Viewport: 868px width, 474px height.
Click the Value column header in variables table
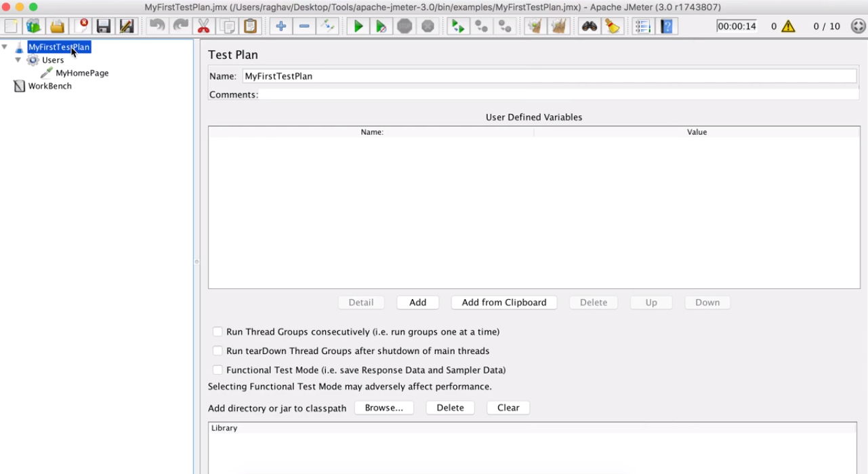pos(697,132)
